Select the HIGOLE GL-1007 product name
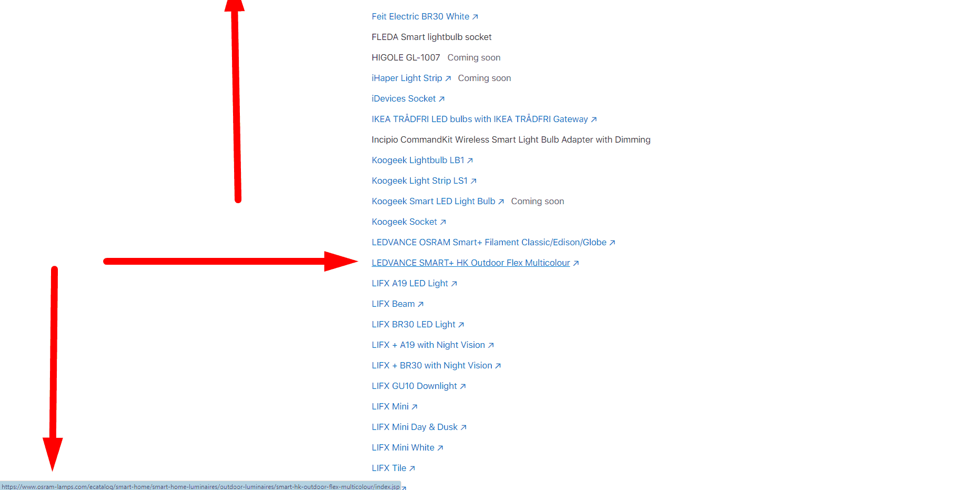The width and height of the screenshot is (980, 490). [406, 57]
